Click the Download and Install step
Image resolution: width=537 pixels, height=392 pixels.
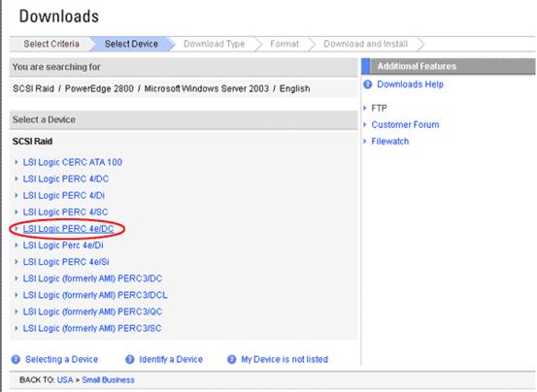coord(366,44)
